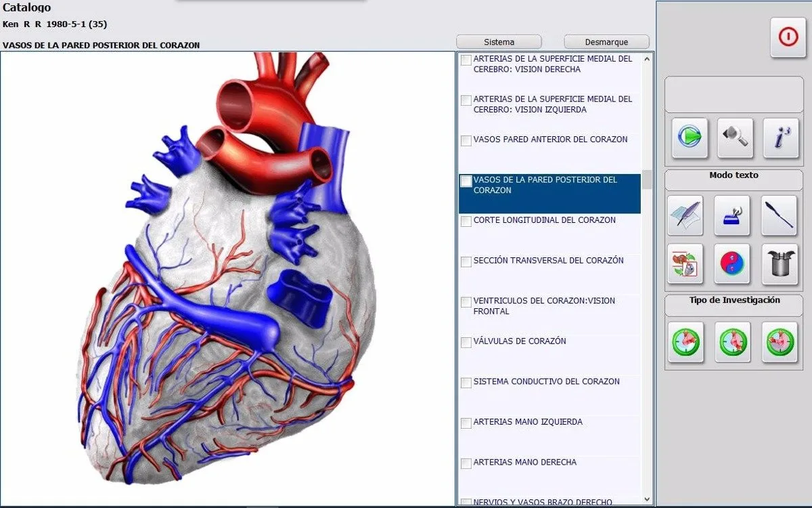Open the organ comparison swap icon
812x508 pixels.
pyautogui.click(x=685, y=263)
